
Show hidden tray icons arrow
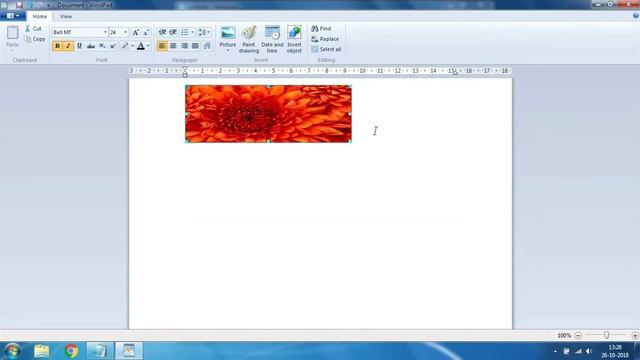tap(555, 351)
